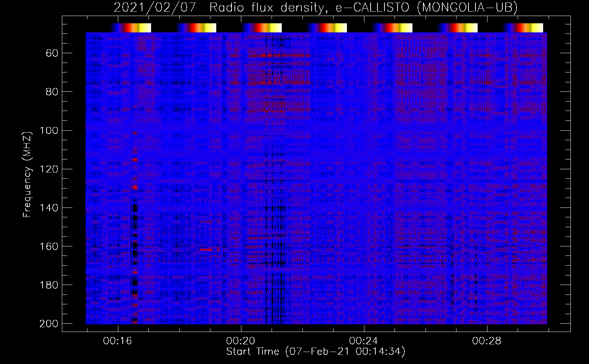Select the 140 MHz frequency tick label
This screenshot has width=589, height=364.
pyautogui.click(x=49, y=207)
